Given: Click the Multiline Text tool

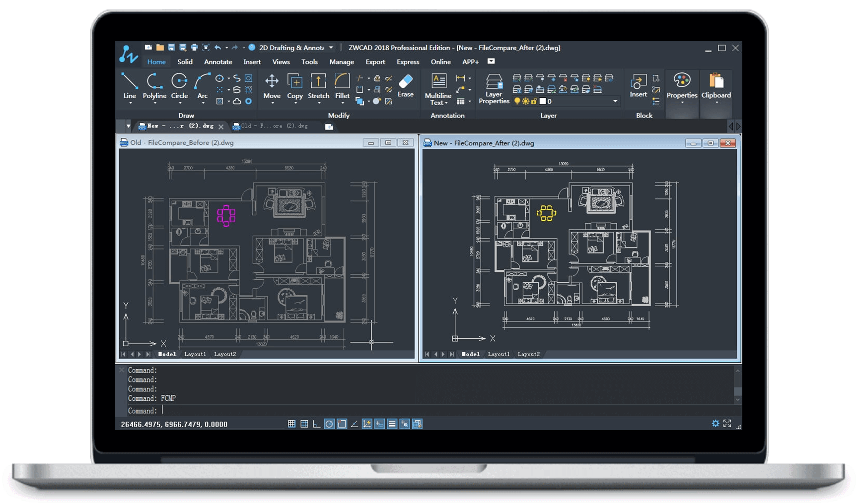Looking at the screenshot, I should click(x=438, y=88).
